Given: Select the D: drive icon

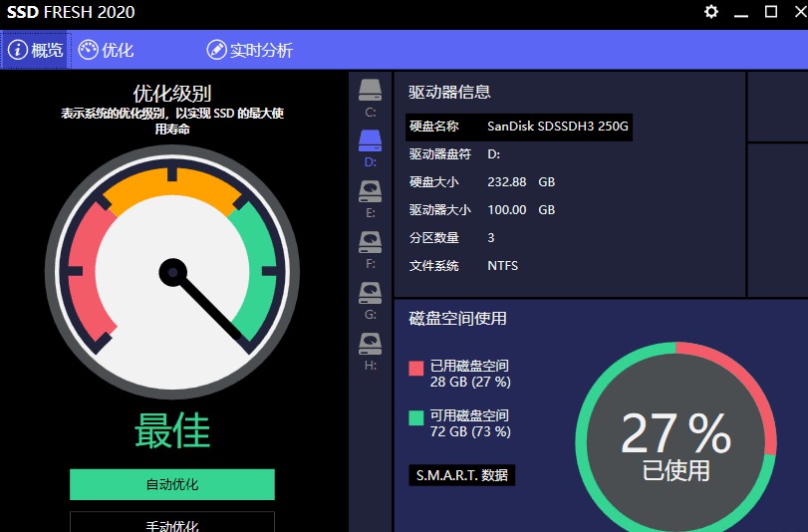Looking at the screenshot, I should (370, 140).
